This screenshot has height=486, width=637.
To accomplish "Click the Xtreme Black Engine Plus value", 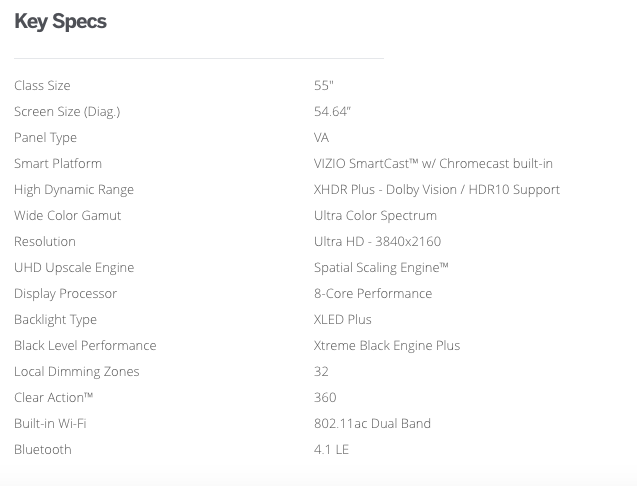I will coord(387,346).
